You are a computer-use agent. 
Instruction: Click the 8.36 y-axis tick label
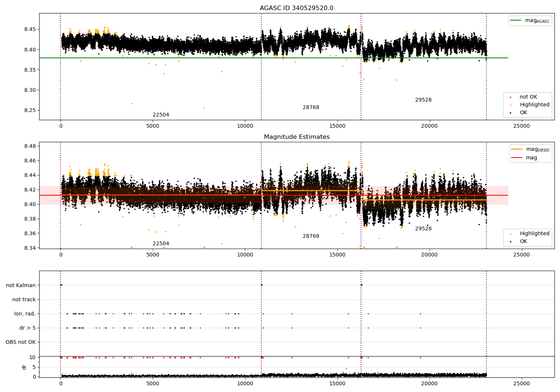point(30,233)
